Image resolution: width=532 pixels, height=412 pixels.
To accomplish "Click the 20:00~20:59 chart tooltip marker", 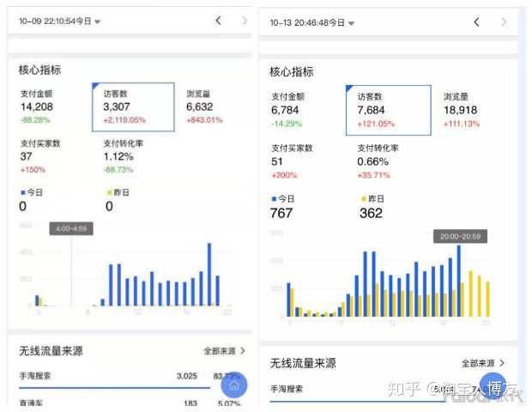I will tap(458, 236).
